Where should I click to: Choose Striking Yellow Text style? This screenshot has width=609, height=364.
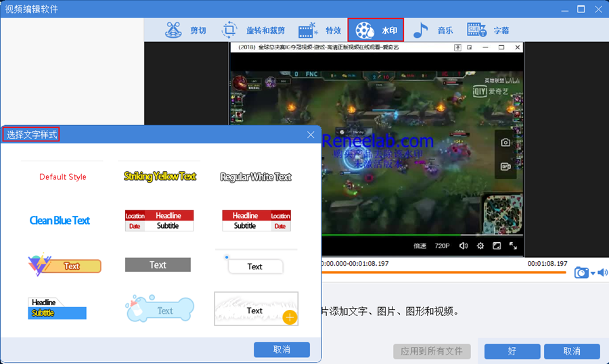coord(160,177)
